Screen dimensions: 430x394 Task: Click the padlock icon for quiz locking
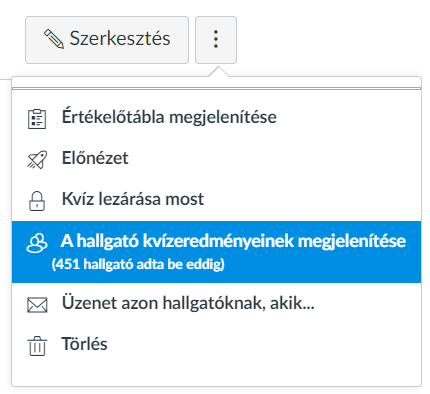37,201
